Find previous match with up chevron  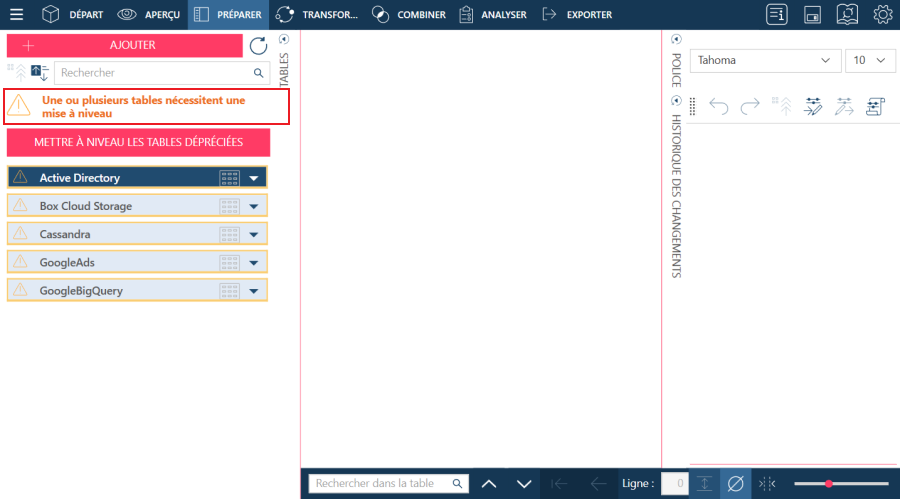(x=489, y=484)
